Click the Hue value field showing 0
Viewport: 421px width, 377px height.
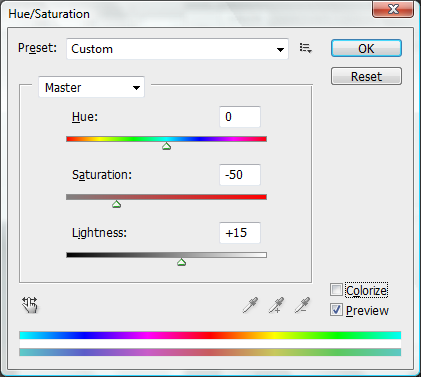tap(240, 117)
